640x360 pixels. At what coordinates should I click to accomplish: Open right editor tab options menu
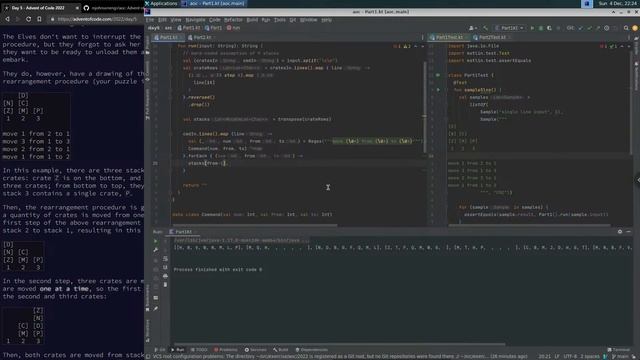(x=629, y=37)
